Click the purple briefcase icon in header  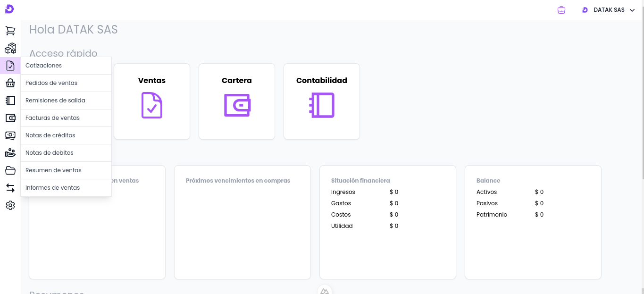(x=561, y=10)
